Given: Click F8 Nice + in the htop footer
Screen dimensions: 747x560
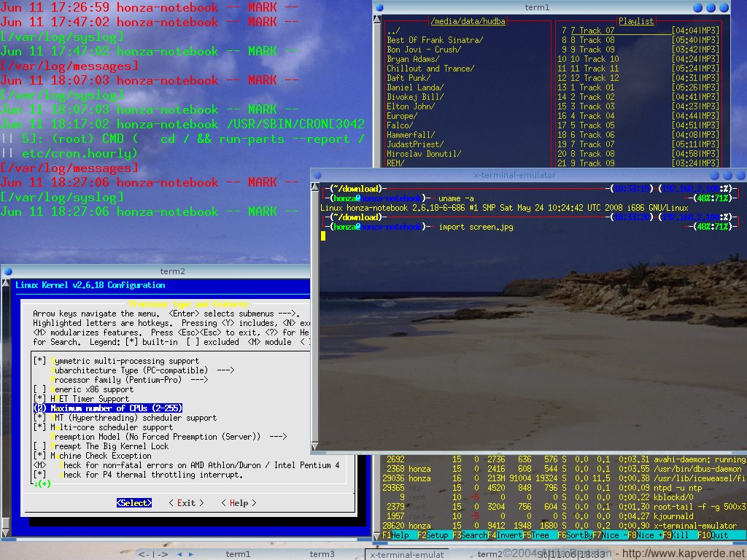Looking at the screenshot, I should 645,535.
